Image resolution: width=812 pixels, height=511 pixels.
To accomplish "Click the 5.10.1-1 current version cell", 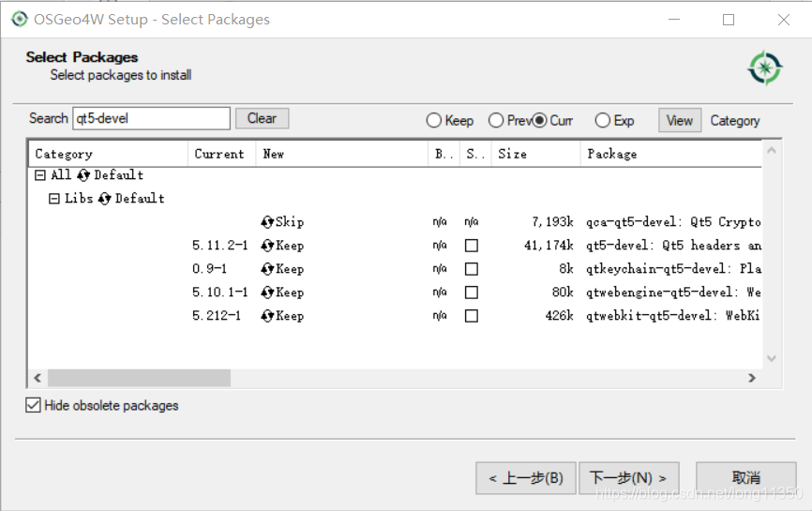I will (x=220, y=293).
